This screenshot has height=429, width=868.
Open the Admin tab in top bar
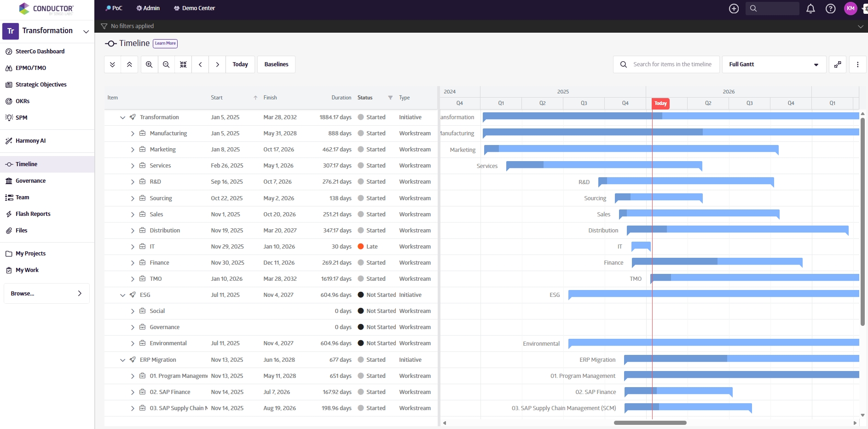click(148, 8)
